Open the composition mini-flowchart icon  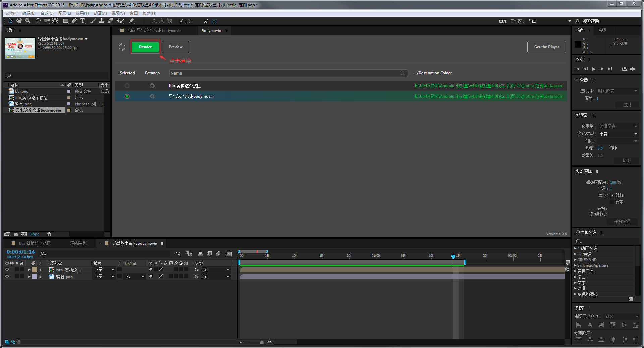click(x=178, y=254)
